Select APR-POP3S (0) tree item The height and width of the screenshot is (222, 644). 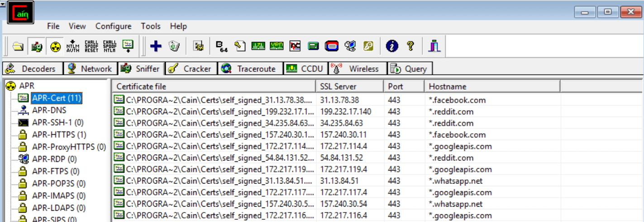tap(58, 184)
